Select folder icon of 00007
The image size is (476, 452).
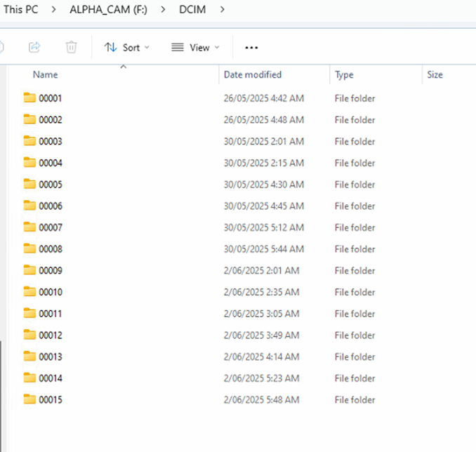pyautogui.click(x=29, y=227)
